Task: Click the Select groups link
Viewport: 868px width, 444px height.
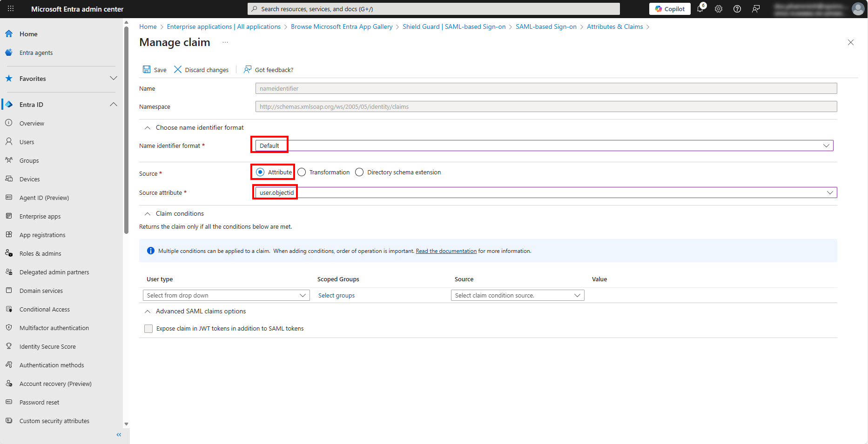Action: click(x=336, y=296)
